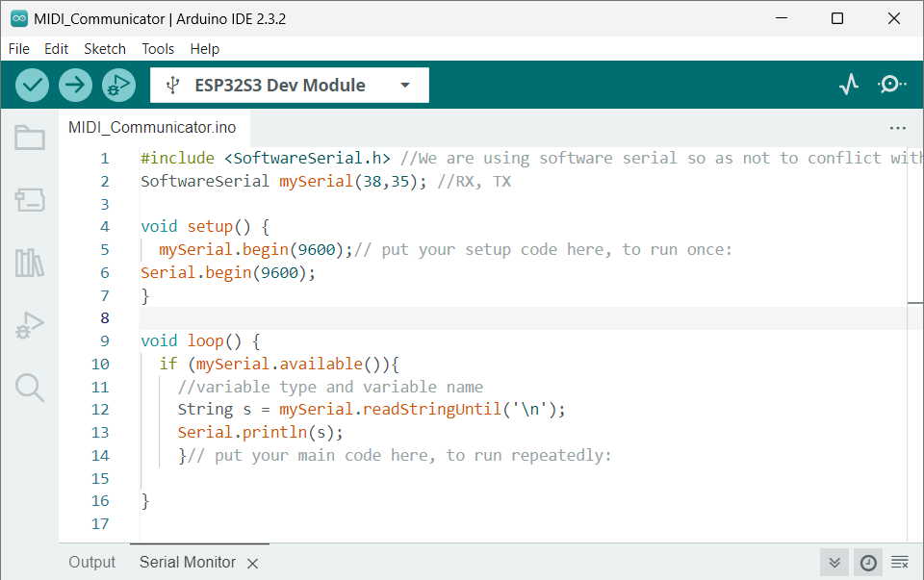Open the Serial Monitor magnifier icon

click(x=891, y=85)
